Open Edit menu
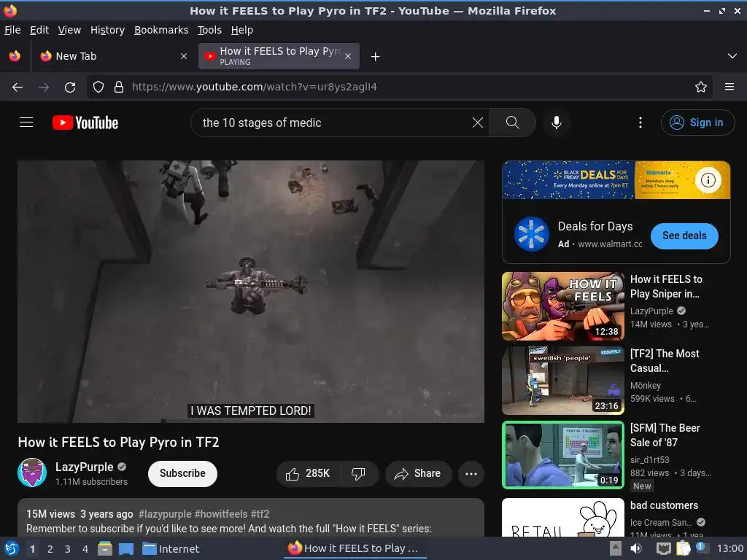 coord(39,30)
